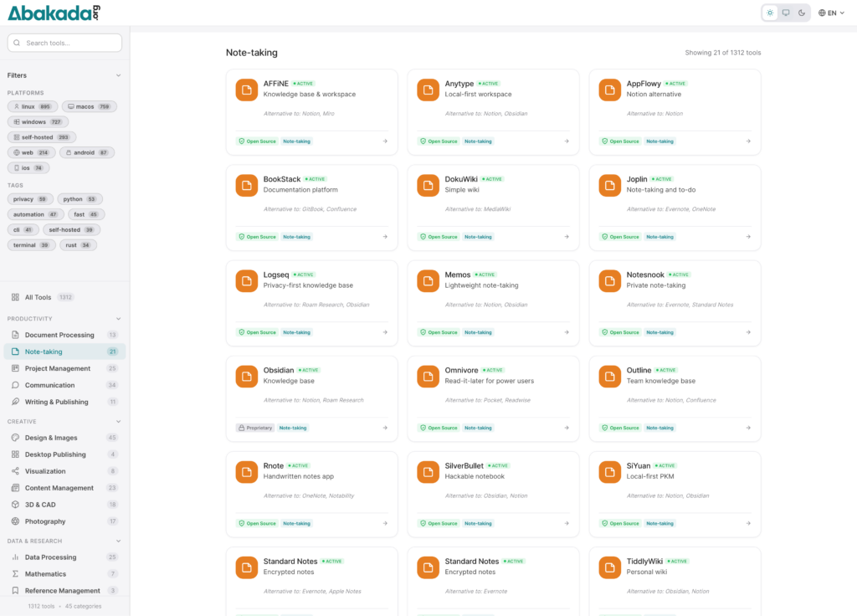Enable dark mode moon icon
The height and width of the screenshot is (616, 857).
pyautogui.click(x=802, y=13)
